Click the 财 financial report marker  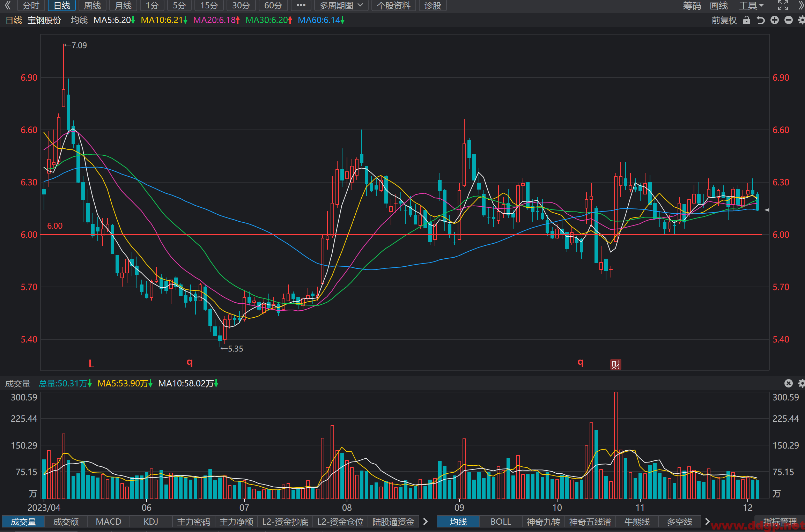click(615, 364)
